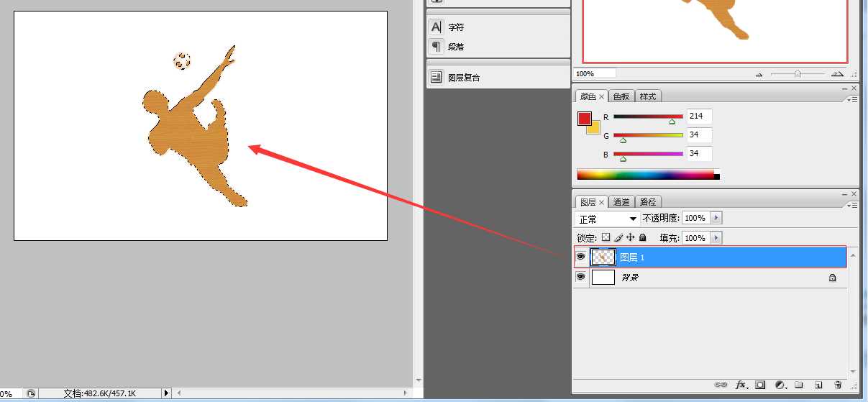Screen dimensions: 868x402
Task: Click the G value field 34
Action: click(x=700, y=134)
